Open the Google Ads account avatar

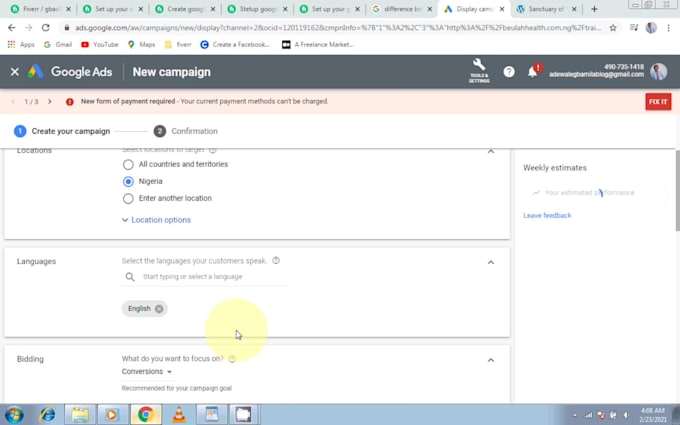(x=658, y=72)
